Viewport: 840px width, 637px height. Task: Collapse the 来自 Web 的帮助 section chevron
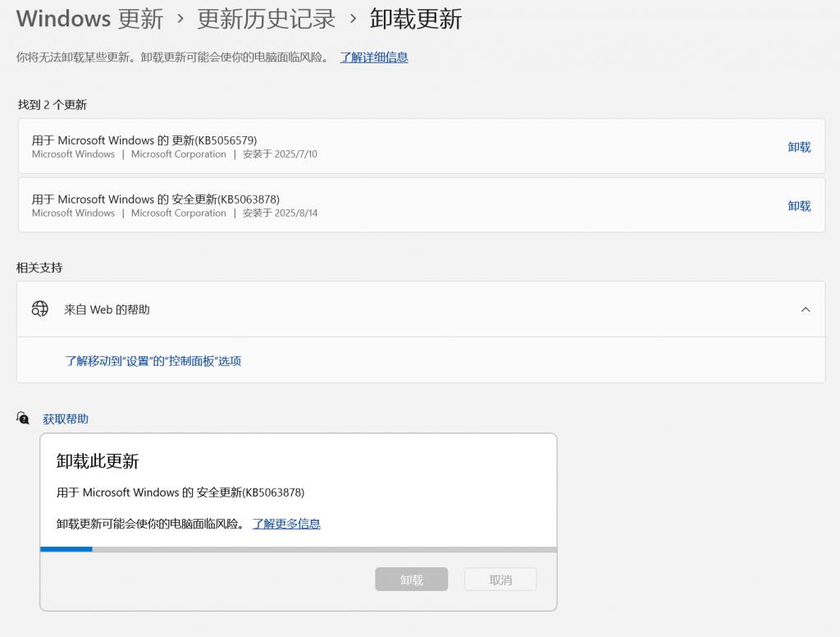(x=805, y=309)
